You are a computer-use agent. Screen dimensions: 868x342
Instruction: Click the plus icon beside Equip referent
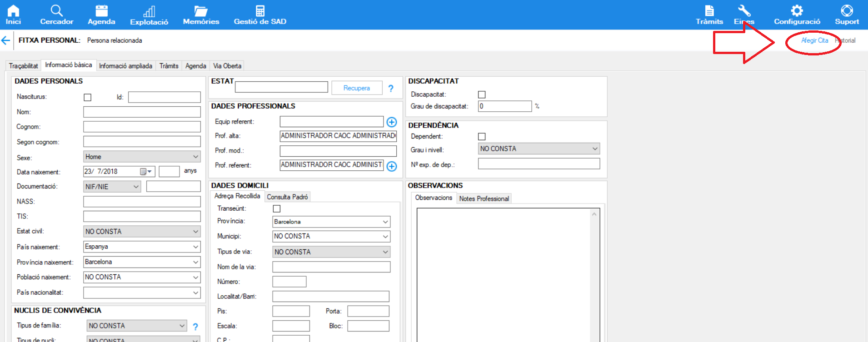[391, 122]
